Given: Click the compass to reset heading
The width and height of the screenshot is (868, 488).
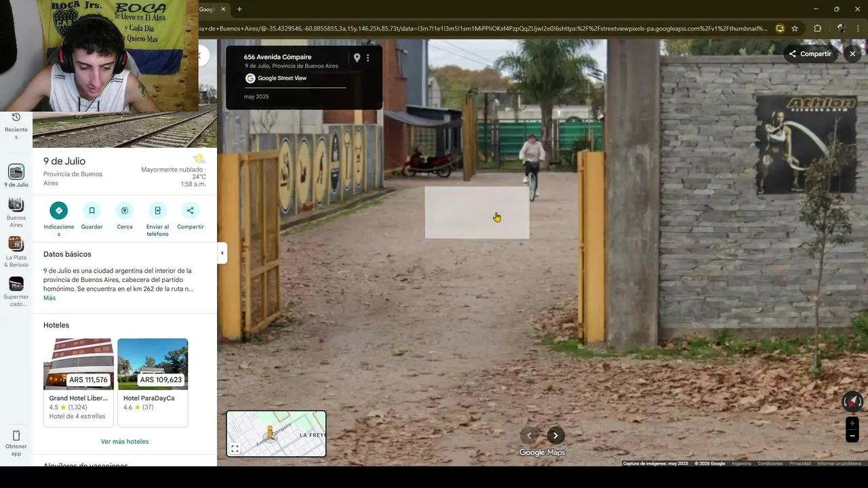Looking at the screenshot, I should tap(852, 402).
